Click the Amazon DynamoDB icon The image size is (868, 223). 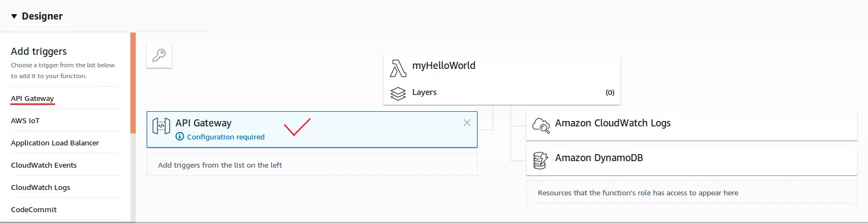click(540, 160)
